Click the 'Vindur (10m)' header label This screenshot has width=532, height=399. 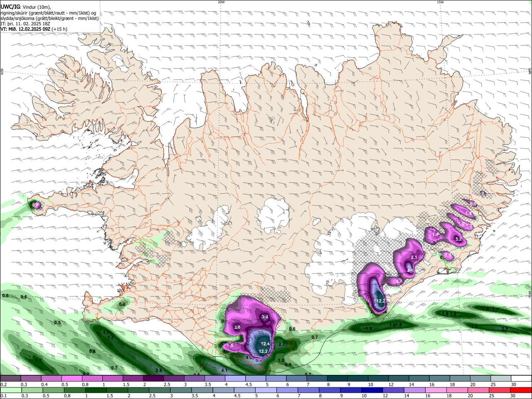point(37,7)
